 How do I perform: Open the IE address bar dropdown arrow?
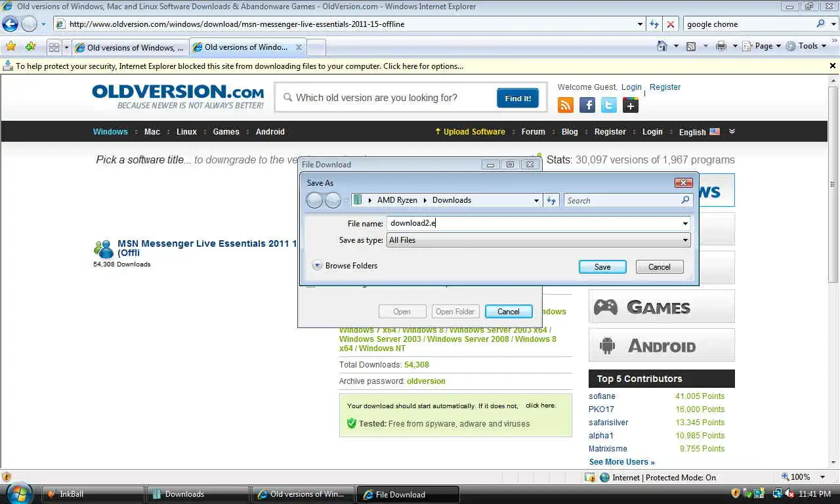pos(640,24)
